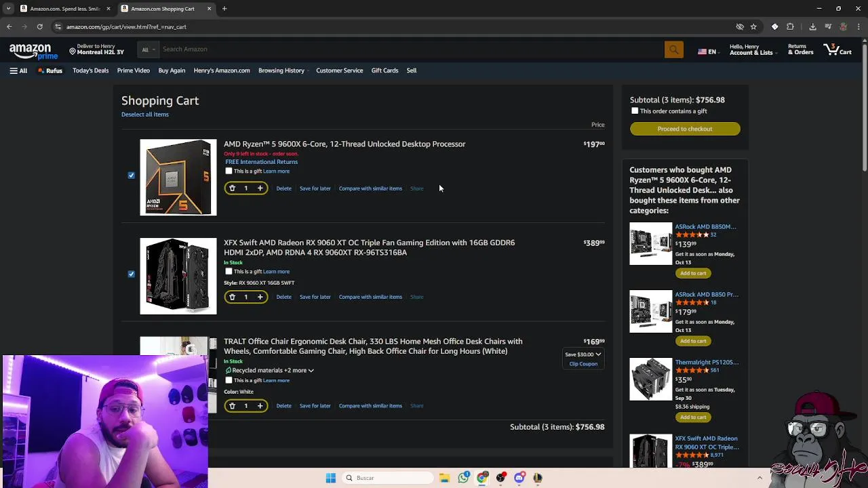Go back with the browser back arrow

(x=9, y=26)
